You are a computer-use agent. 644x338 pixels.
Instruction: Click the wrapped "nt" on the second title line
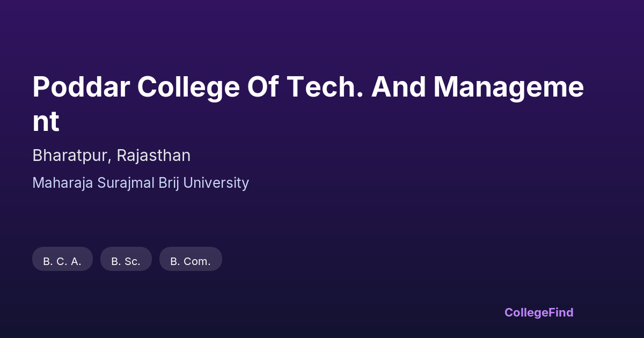(46, 121)
